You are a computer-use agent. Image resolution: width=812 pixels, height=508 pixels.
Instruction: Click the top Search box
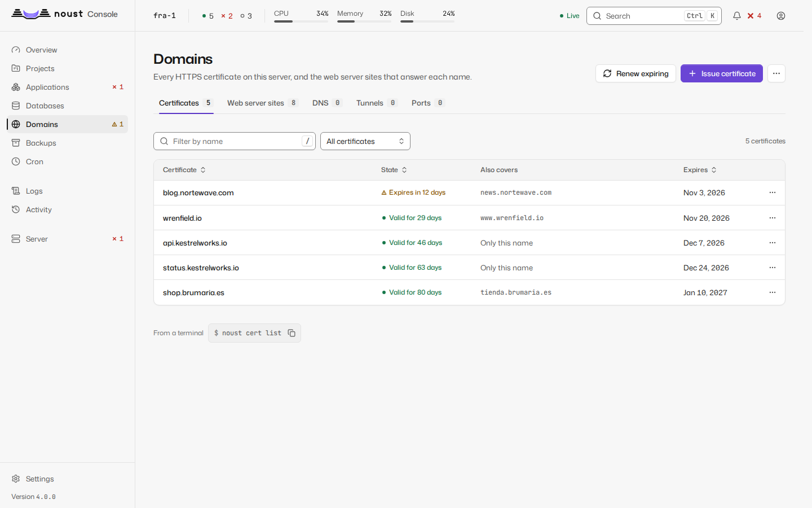(654, 16)
